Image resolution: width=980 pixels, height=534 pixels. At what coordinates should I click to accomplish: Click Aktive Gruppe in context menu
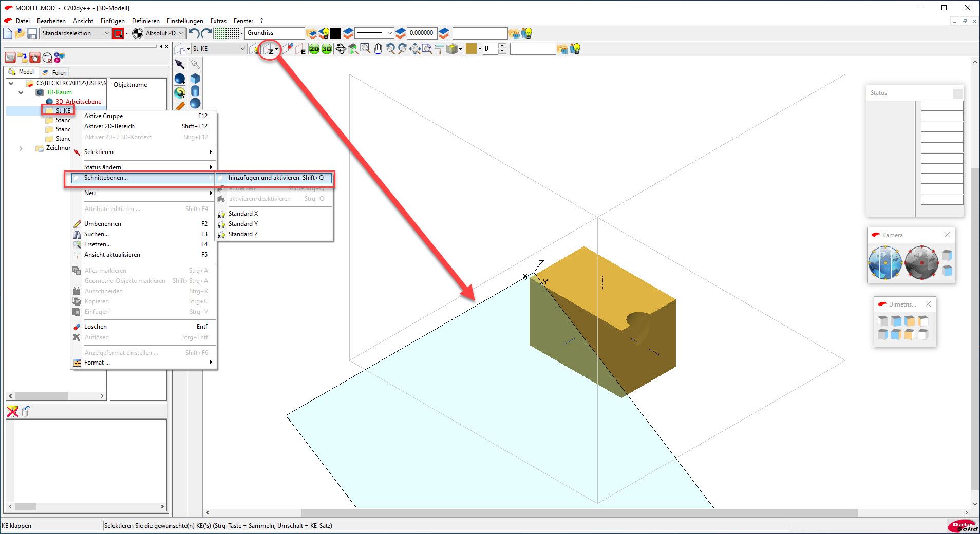[x=143, y=116]
